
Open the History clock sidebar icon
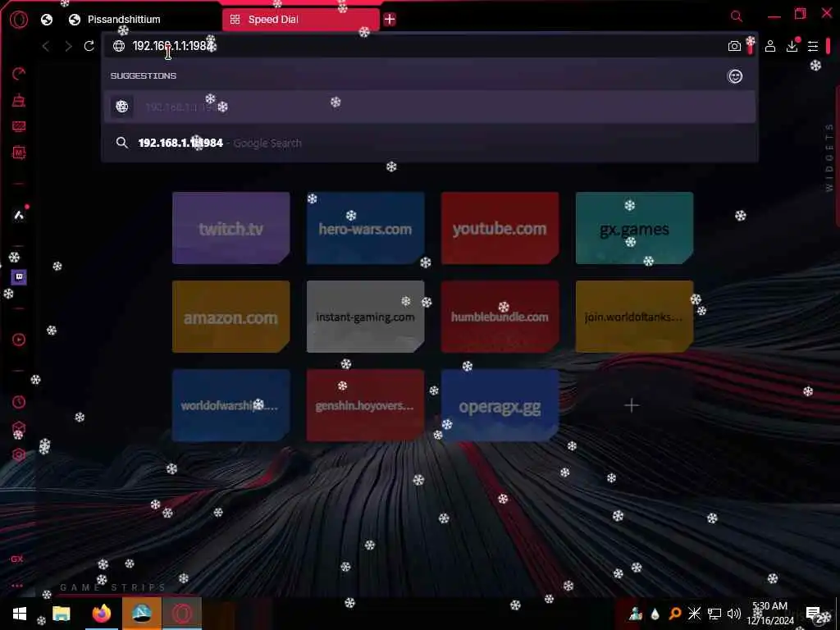tap(19, 402)
